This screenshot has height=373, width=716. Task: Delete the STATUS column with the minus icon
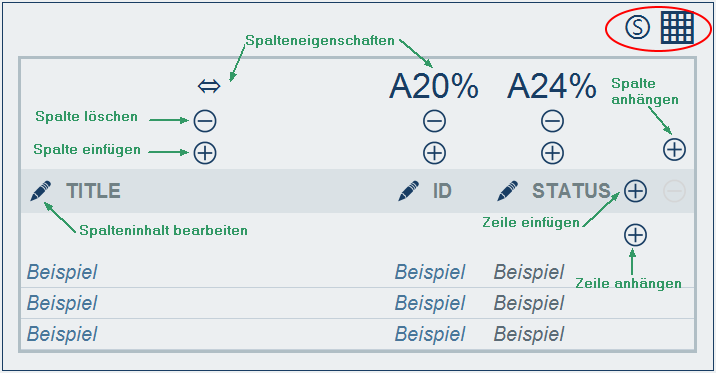click(553, 121)
